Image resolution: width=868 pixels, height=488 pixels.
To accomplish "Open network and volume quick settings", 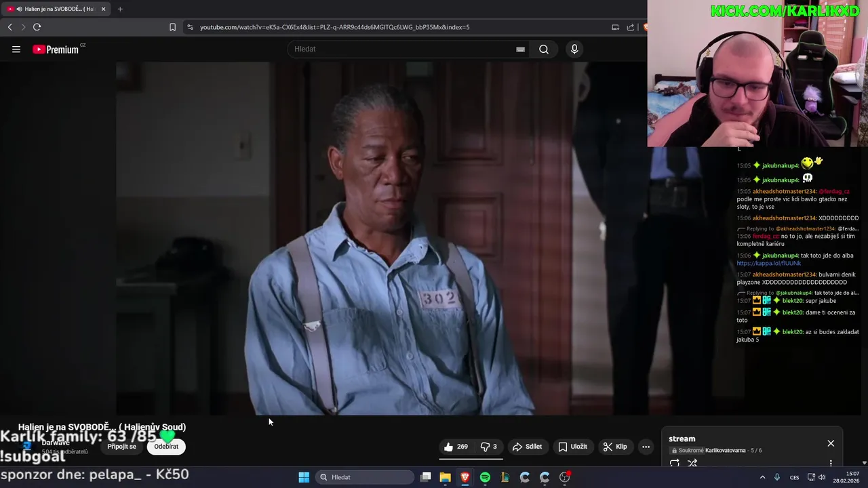I will (x=816, y=477).
